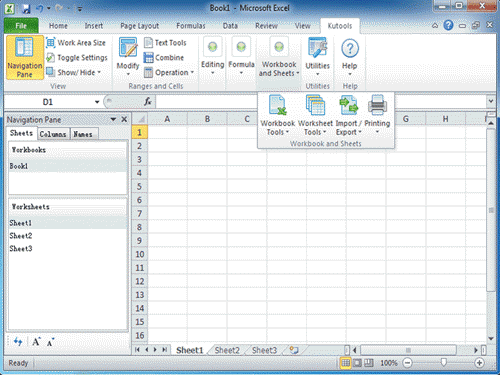
Task: Select Sheet3 in Worksheets list
Action: pyautogui.click(x=68, y=249)
